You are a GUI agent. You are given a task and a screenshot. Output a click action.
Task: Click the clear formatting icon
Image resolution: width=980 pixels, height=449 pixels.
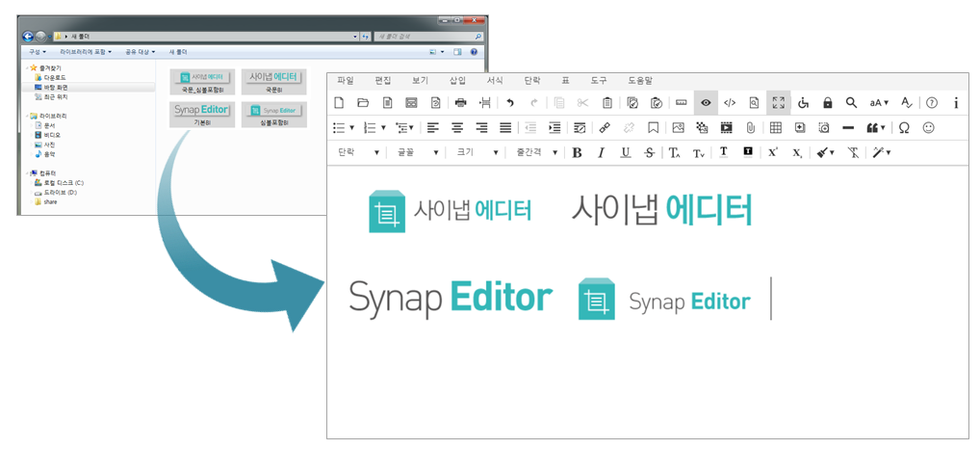click(853, 152)
